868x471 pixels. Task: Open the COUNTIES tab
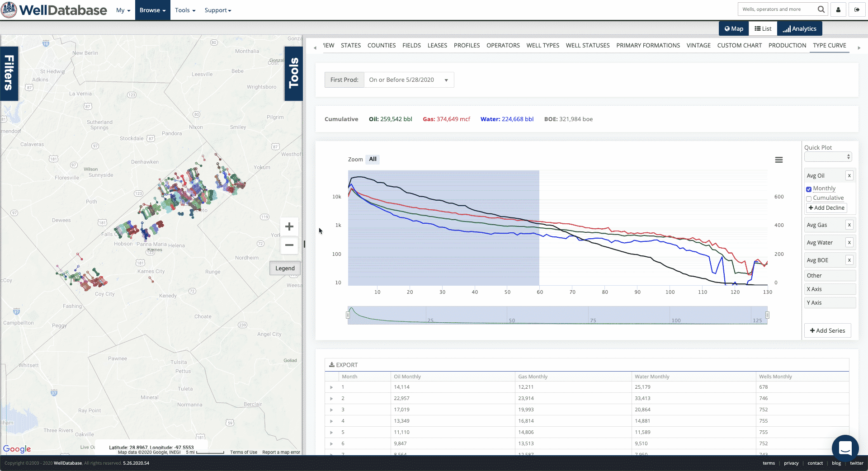(x=382, y=45)
